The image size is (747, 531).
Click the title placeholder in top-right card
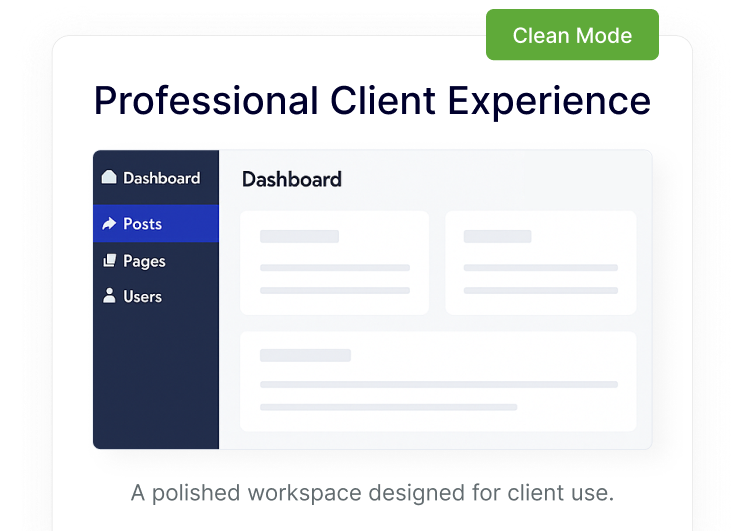pos(497,237)
